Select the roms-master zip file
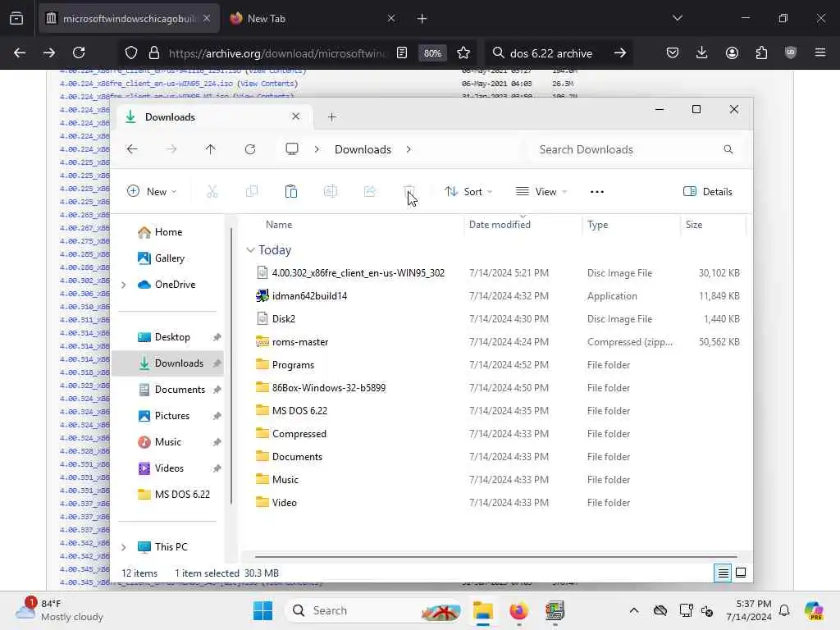This screenshot has width=840, height=630. (x=300, y=342)
